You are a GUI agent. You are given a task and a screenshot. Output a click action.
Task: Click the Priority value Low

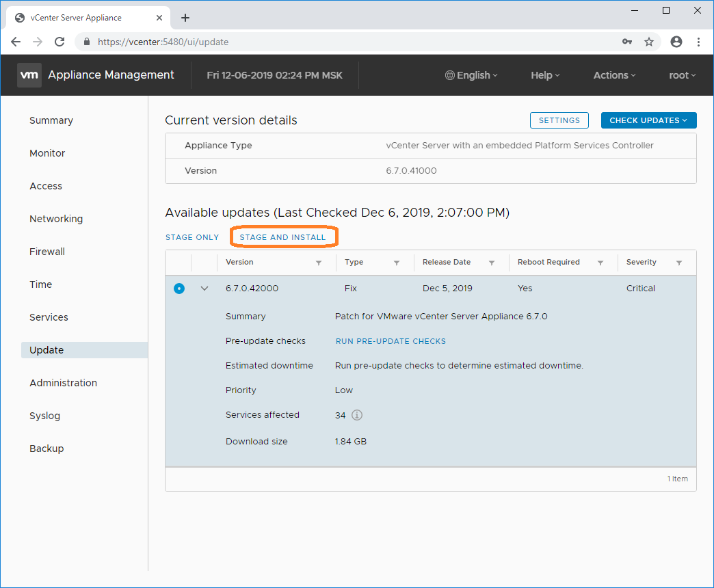click(344, 390)
